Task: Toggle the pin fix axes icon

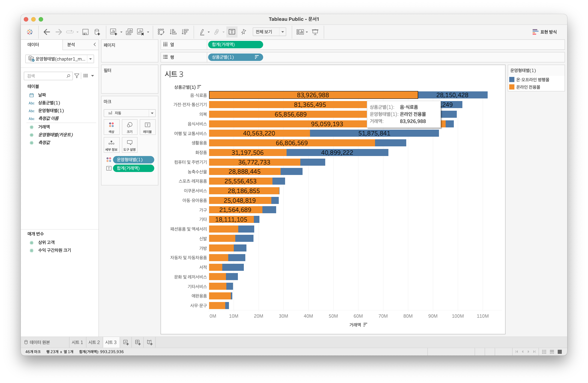Action: [244, 32]
